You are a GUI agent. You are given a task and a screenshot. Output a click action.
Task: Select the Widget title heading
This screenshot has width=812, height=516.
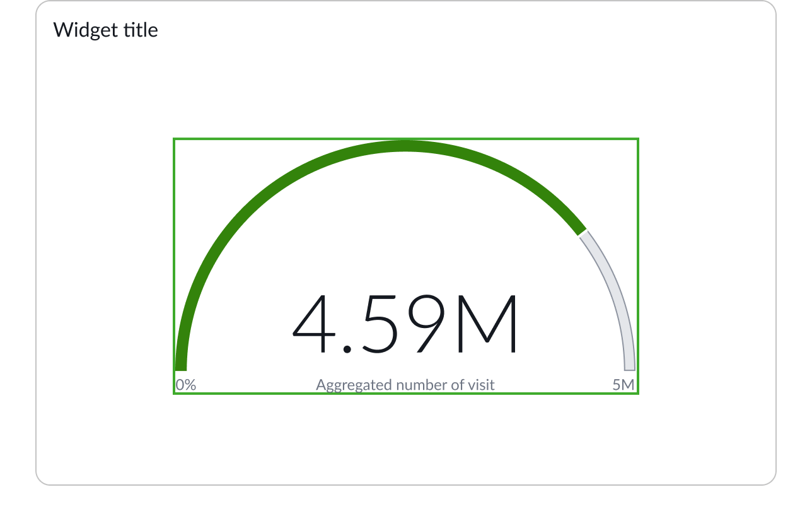(x=106, y=30)
